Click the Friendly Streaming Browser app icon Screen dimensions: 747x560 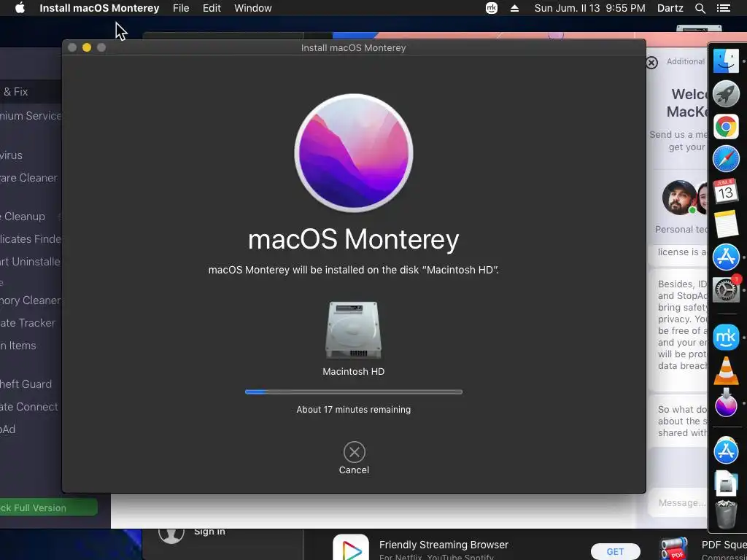[x=351, y=547]
